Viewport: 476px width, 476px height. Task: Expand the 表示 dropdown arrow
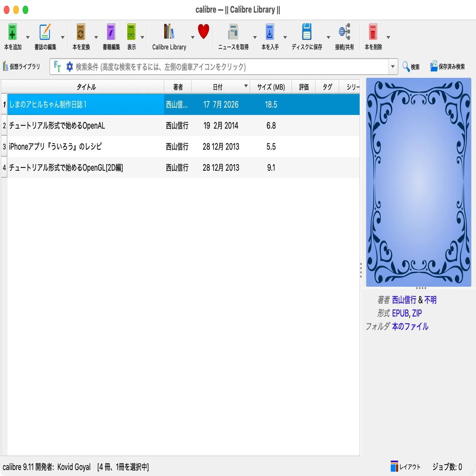[x=142, y=37]
